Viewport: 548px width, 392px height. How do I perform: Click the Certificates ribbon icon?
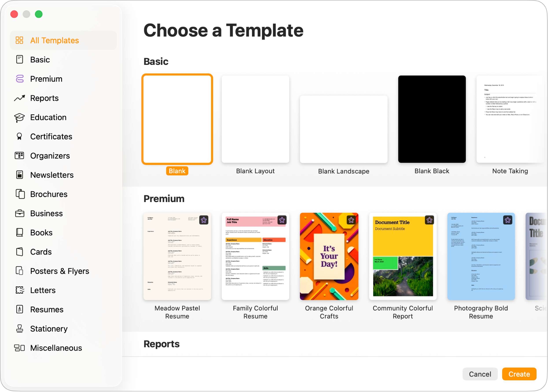click(19, 136)
